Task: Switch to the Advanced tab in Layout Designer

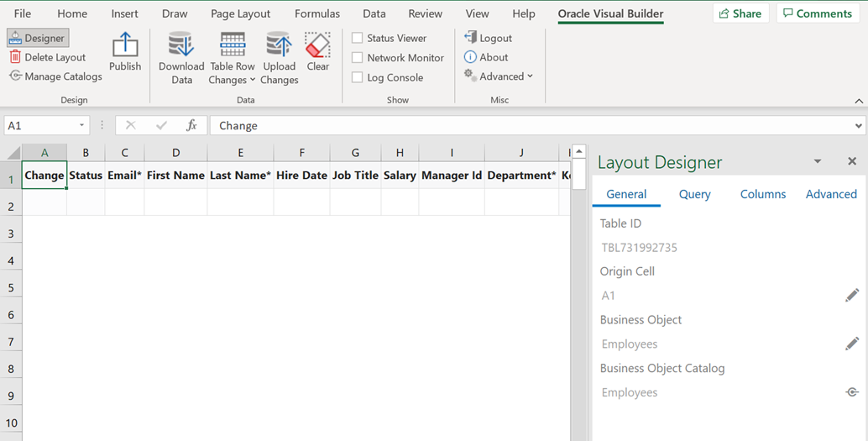Action: [831, 194]
